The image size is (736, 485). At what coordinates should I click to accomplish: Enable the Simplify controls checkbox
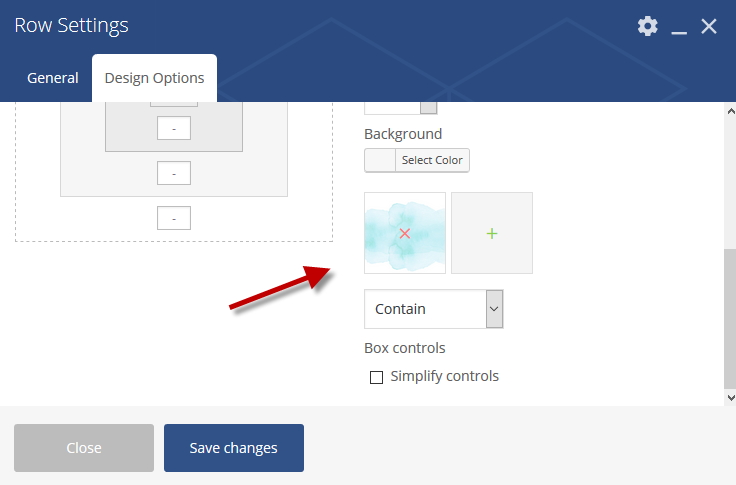tap(377, 377)
